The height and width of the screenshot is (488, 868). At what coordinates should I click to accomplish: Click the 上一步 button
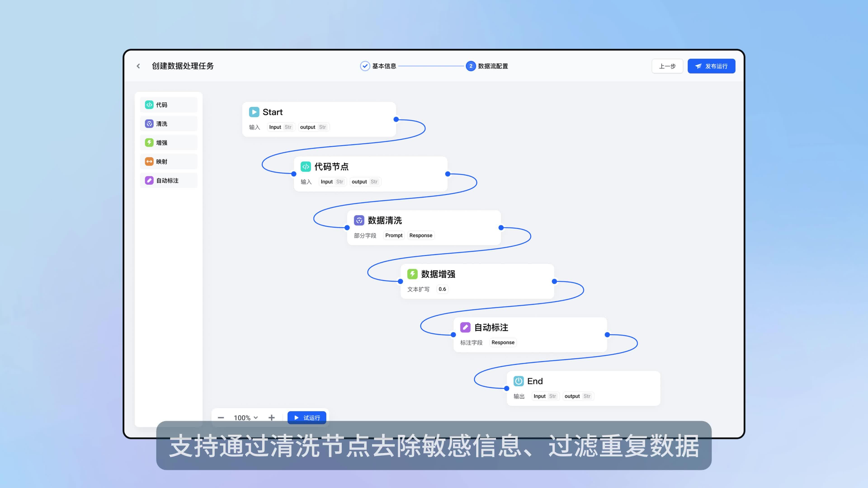(x=667, y=66)
